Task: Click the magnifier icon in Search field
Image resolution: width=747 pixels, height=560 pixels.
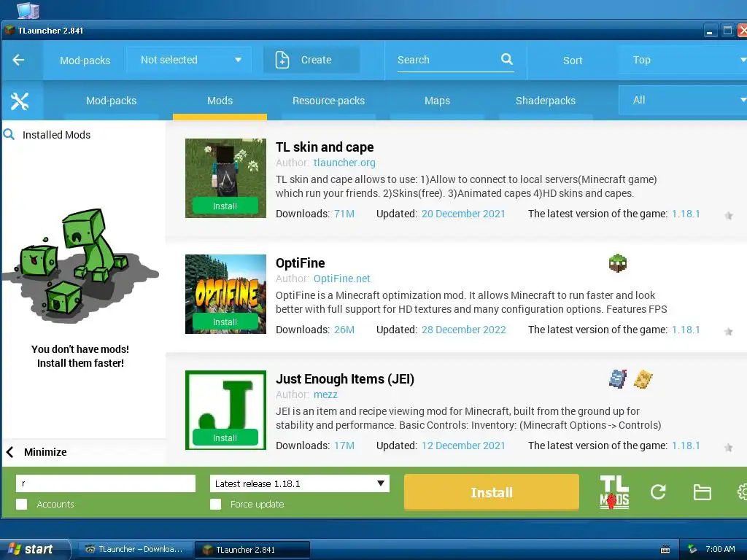Action: point(507,59)
